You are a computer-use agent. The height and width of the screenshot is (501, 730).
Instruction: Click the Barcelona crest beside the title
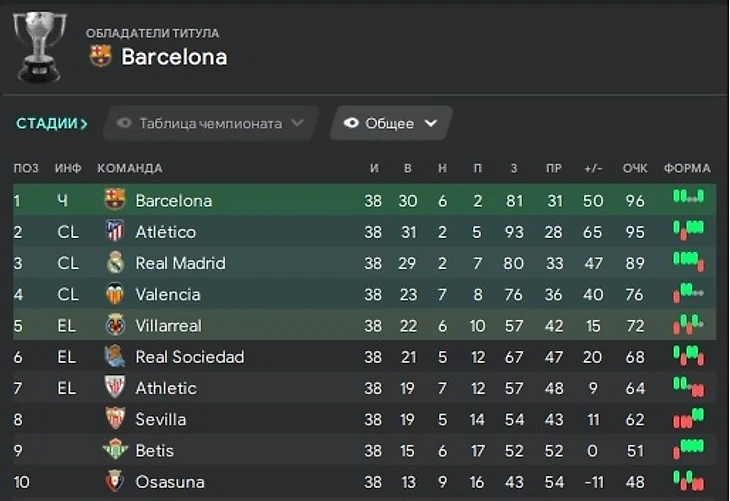tap(101, 57)
